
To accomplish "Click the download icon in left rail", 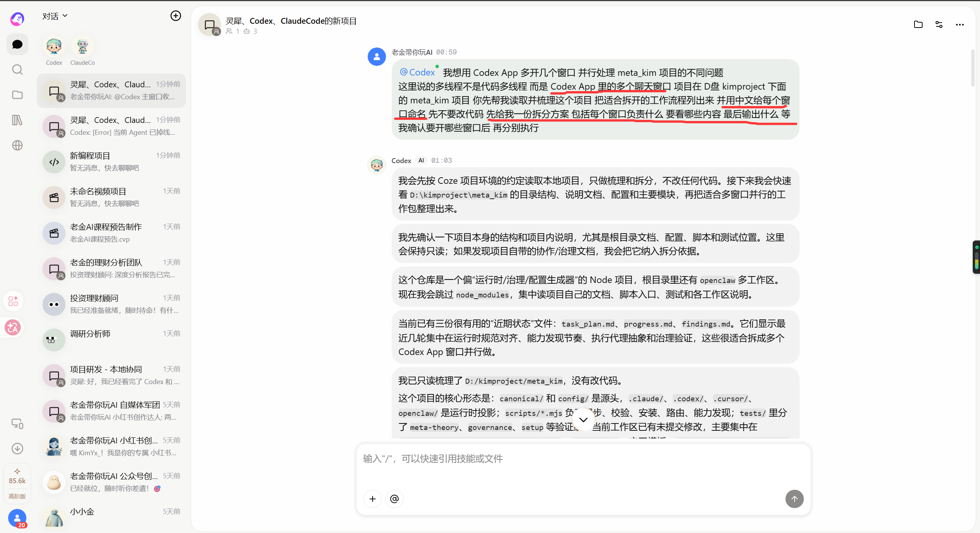I will pos(17,449).
